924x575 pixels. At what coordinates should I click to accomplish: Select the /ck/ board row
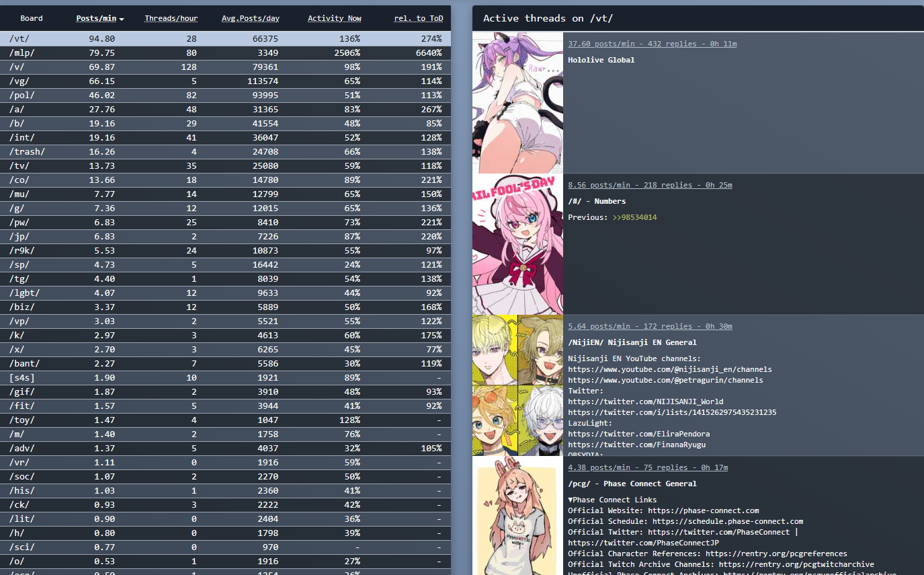point(226,504)
